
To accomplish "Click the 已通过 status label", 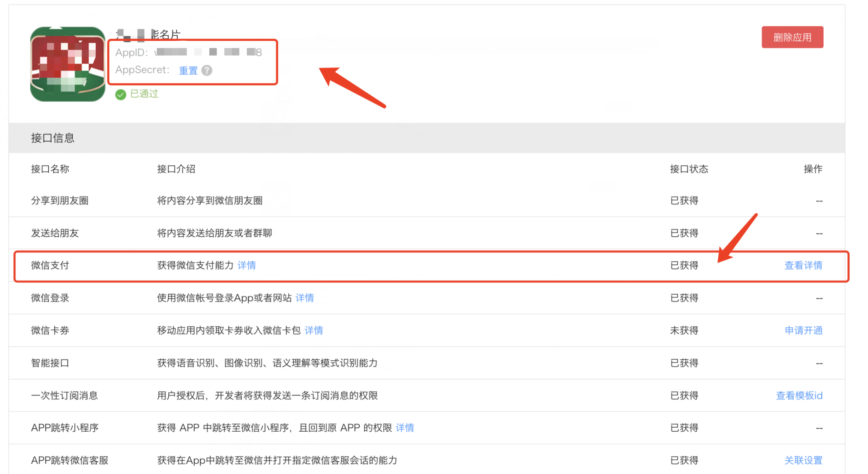I will tap(144, 94).
